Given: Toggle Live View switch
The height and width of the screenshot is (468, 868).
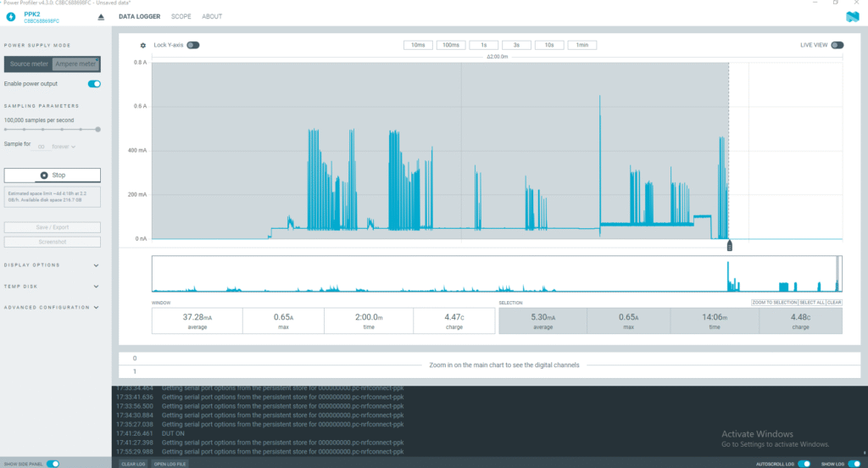Looking at the screenshot, I should point(837,46).
